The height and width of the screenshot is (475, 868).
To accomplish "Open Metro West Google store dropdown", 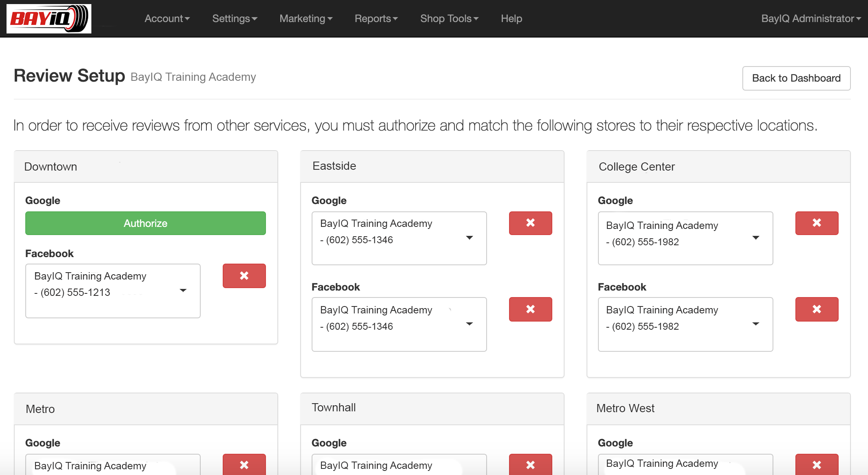I will 686,465.
